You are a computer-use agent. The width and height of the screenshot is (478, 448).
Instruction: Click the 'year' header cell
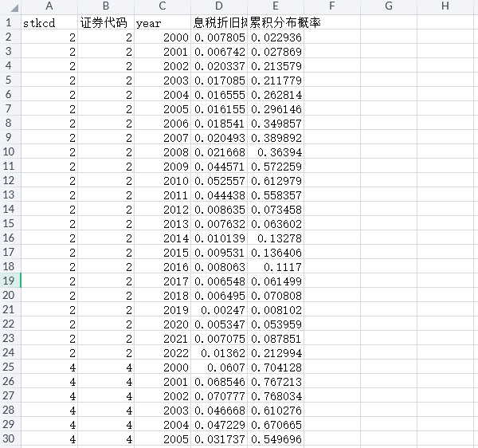pyautogui.click(x=163, y=22)
